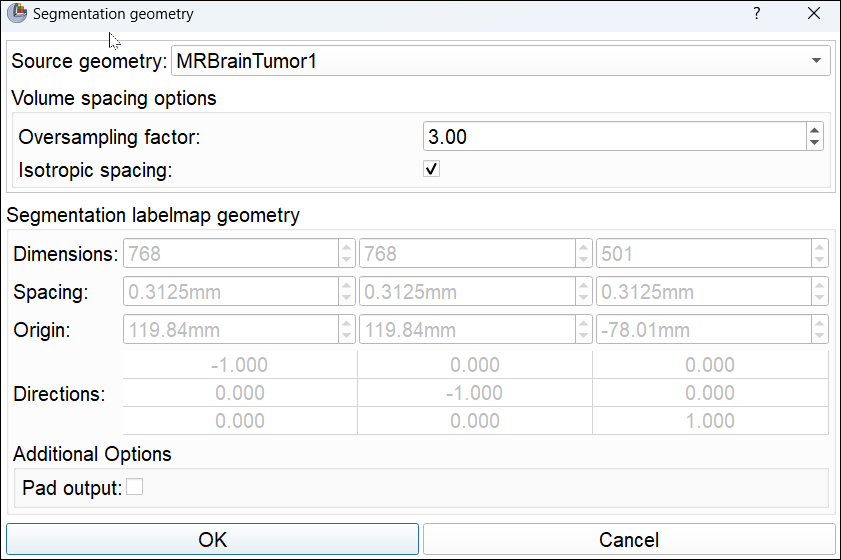The image size is (841, 560).
Task: Toggle the Isotropic spacing checkbox
Action: click(x=432, y=169)
